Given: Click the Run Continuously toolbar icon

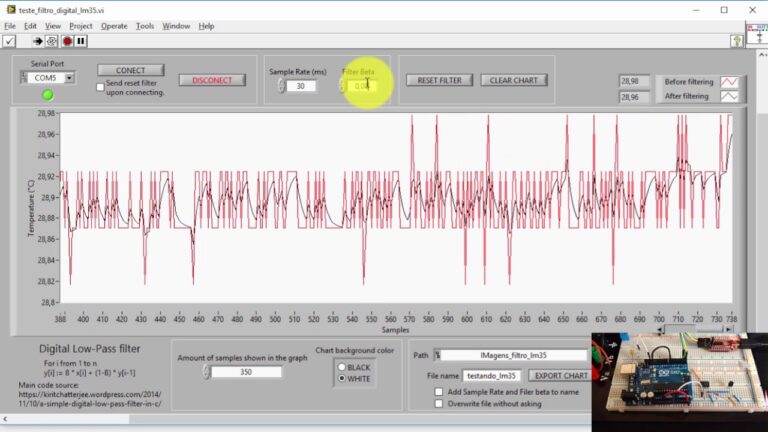Looking at the screenshot, I should 51,41.
